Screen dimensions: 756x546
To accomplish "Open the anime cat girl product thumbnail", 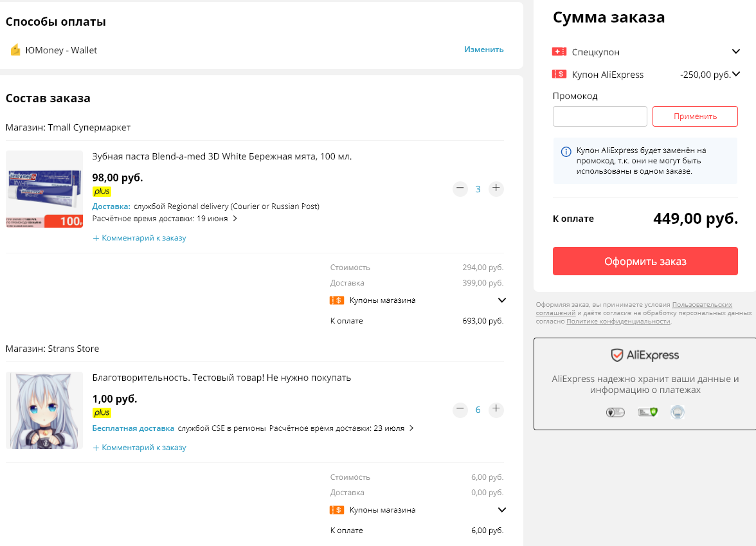I will pyautogui.click(x=44, y=410).
